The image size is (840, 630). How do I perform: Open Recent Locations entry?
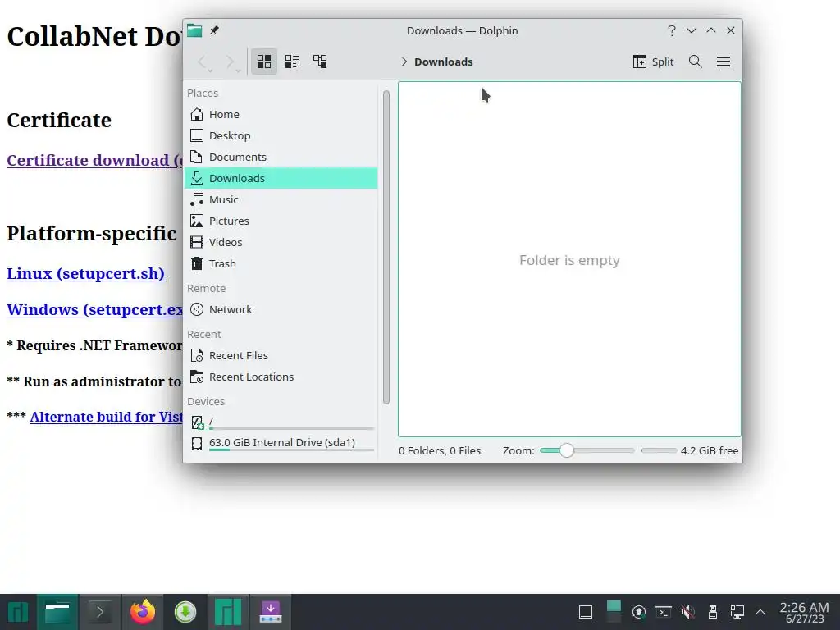pyautogui.click(x=281, y=377)
